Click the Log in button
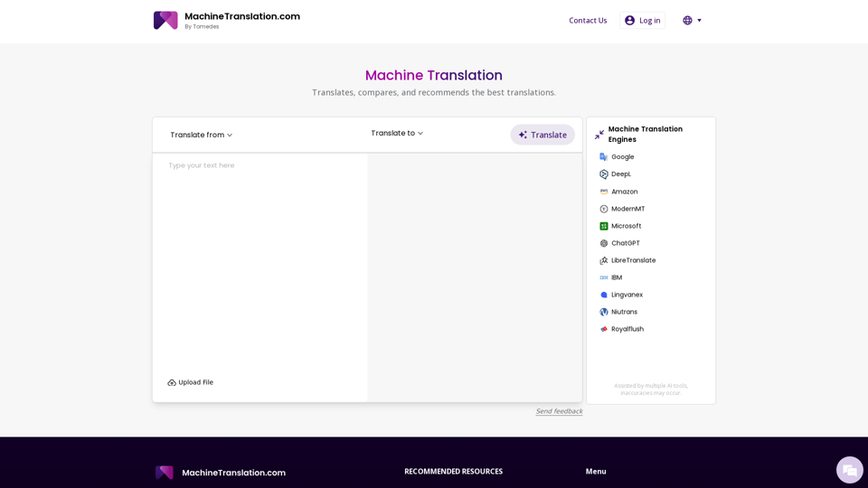Viewport: 868px width, 488px height. 642,21
